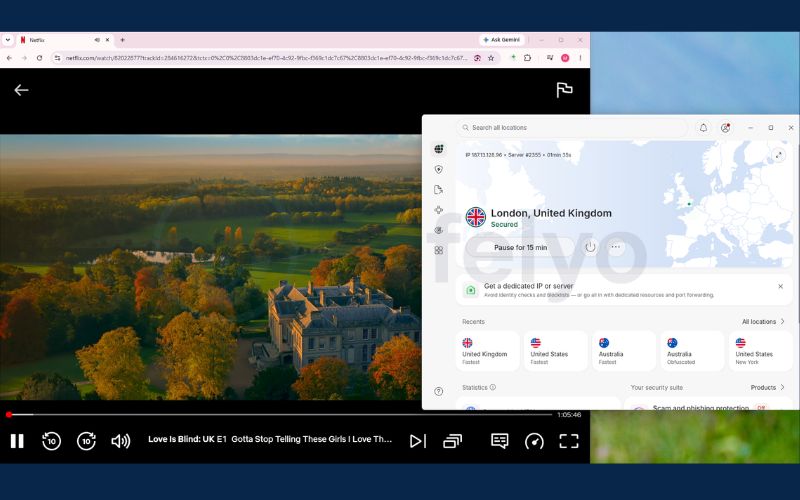Dismiss the dedicated IP banner

(780, 287)
